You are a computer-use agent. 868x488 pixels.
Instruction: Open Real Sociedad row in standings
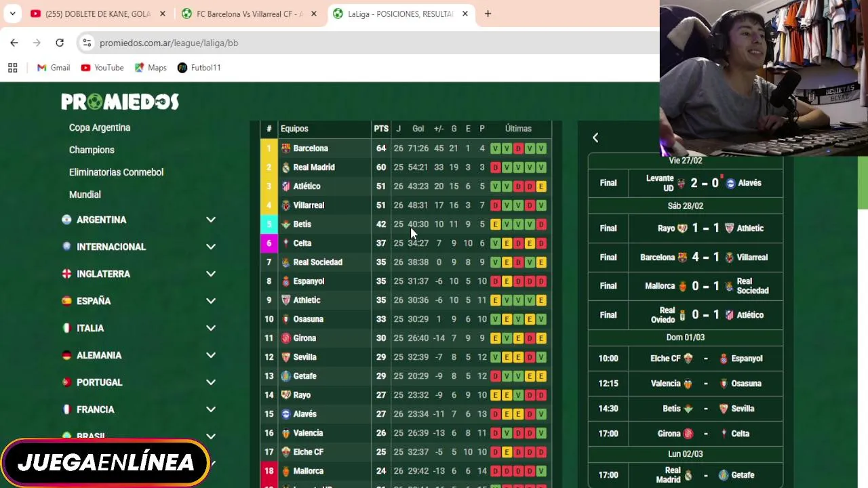(x=406, y=262)
